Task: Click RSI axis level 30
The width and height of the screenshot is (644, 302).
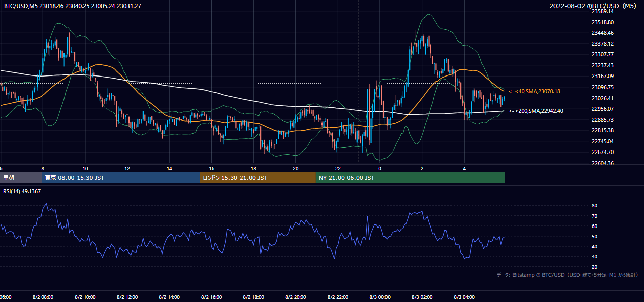Action: [x=594, y=256]
